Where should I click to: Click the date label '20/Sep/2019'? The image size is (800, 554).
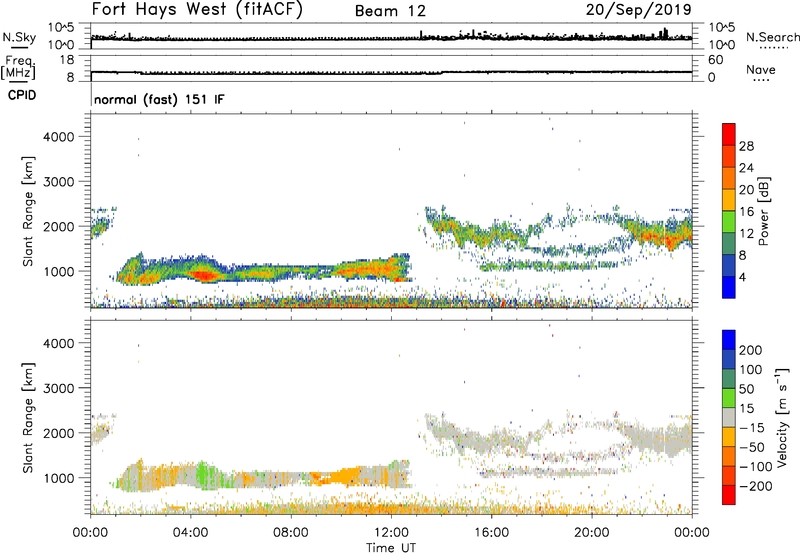point(638,9)
